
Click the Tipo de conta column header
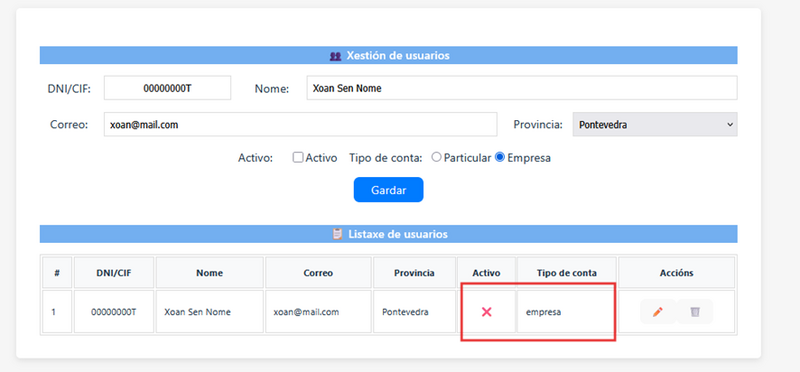pos(567,273)
